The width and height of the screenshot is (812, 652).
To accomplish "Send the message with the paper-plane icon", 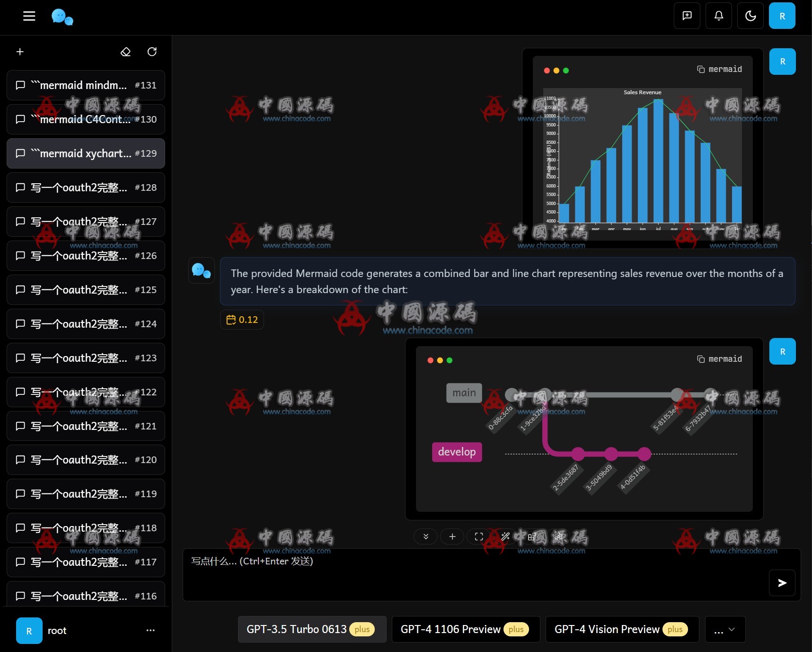I will pos(781,583).
